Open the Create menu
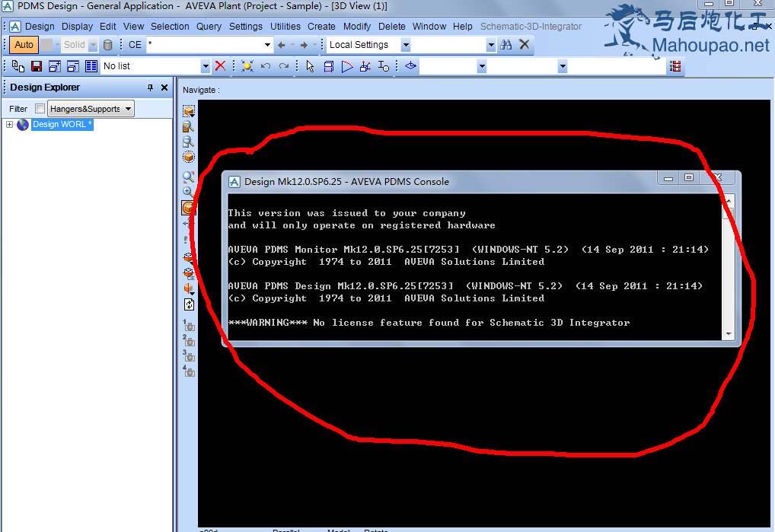 pyautogui.click(x=321, y=27)
